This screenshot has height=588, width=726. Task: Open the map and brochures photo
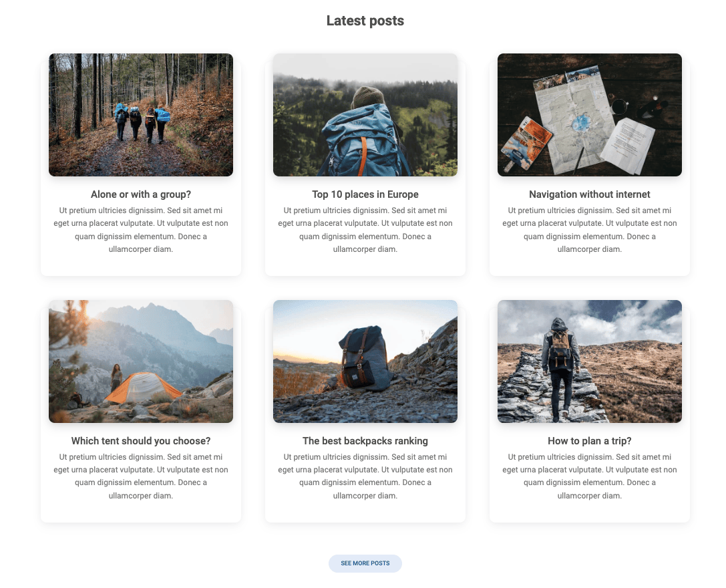click(x=589, y=115)
